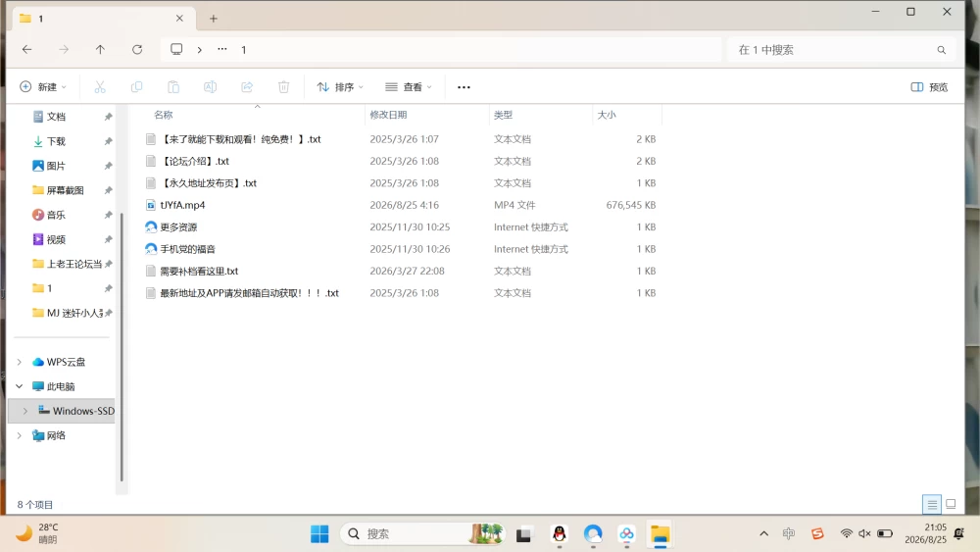This screenshot has width=980, height=552.
Task: Open File Explorer icon on taskbar
Action: tap(660, 534)
